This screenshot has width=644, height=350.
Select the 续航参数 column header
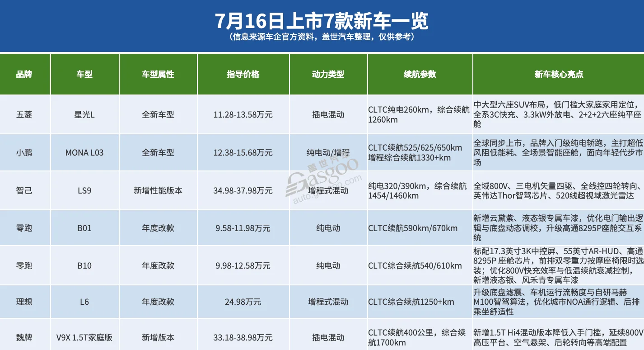pos(420,74)
